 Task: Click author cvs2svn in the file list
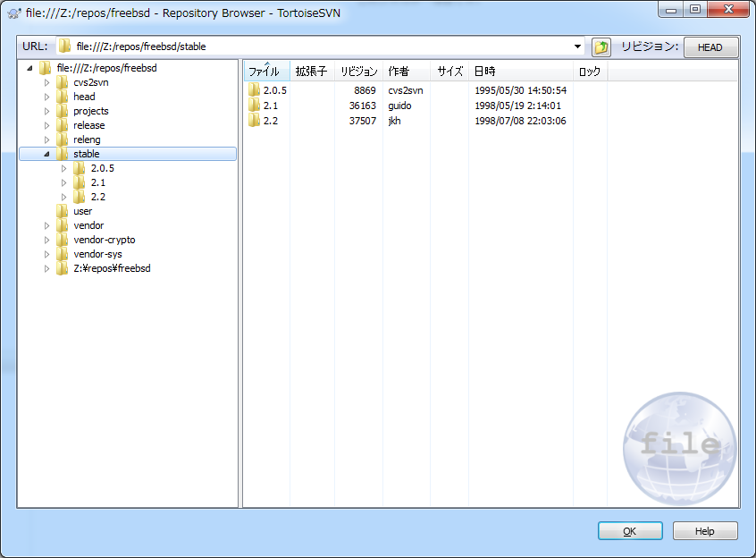tap(406, 90)
